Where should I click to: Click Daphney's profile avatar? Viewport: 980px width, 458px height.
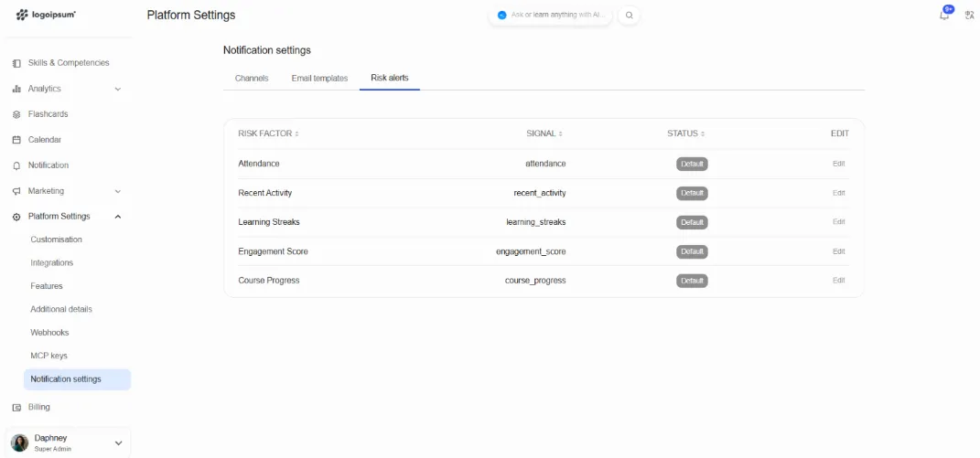tap(19, 443)
